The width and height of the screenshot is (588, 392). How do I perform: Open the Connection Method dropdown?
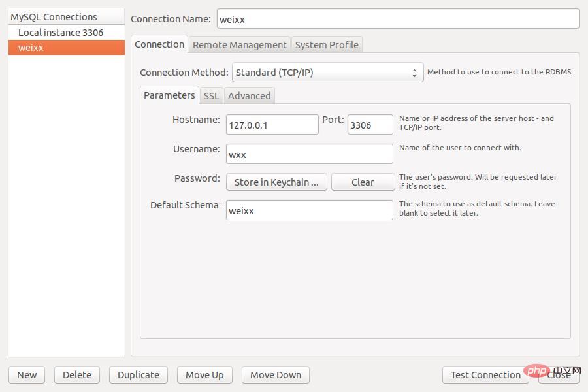pos(328,73)
